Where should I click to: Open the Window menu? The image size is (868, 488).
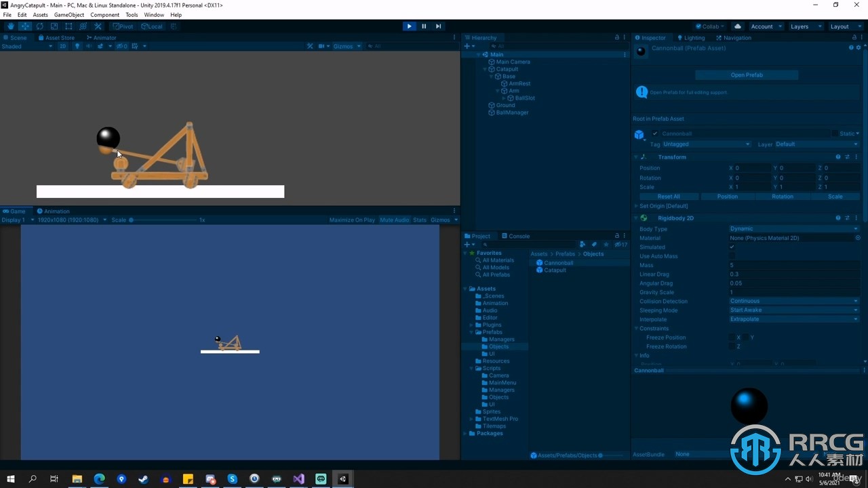[x=154, y=15]
